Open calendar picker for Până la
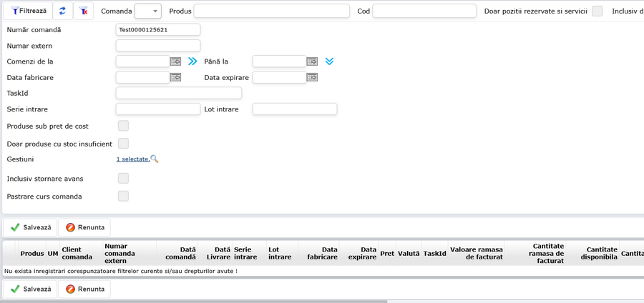Image resolution: width=644 pixels, height=303 pixels. (x=312, y=61)
